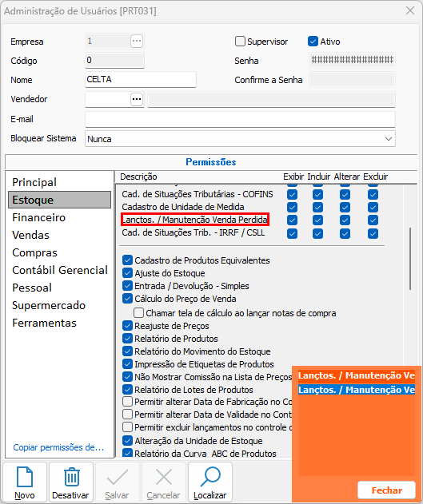Open the Empresa lookup ellipsis button
423x504 pixels.
coord(137,42)
